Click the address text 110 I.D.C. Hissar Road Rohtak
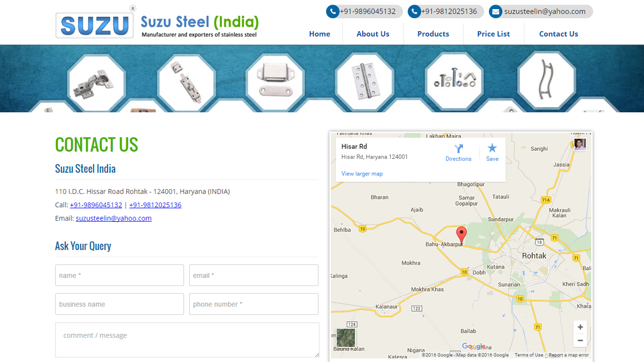The image size is (644, 362). tap(142, 192)
